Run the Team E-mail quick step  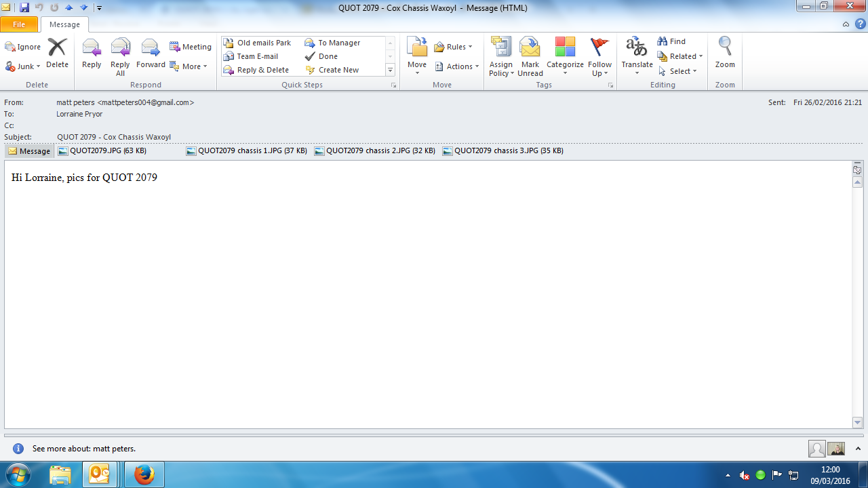[x=251, y=56]
